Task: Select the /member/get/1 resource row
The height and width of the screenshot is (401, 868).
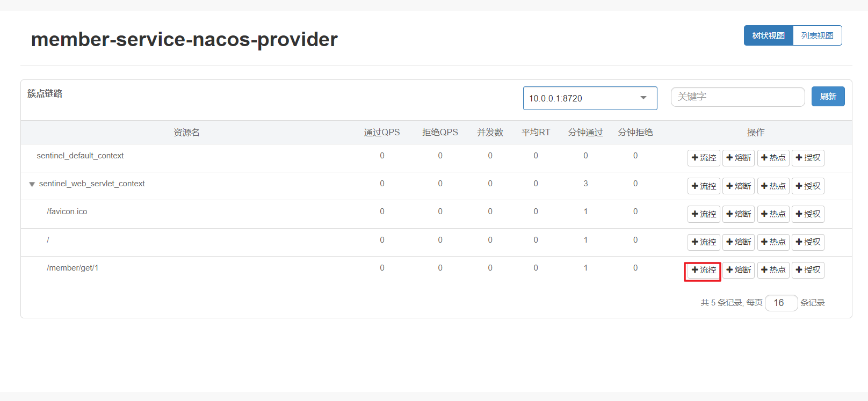Action: [73, 268]
